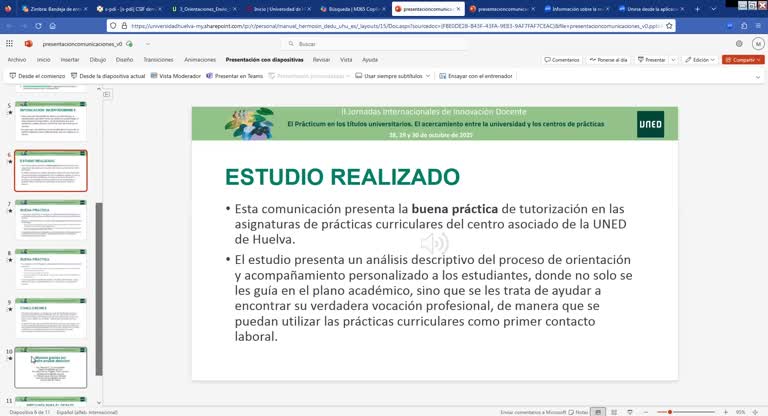Switch to the Dibujo tab

pyautogui.click(x=97, y=60)
